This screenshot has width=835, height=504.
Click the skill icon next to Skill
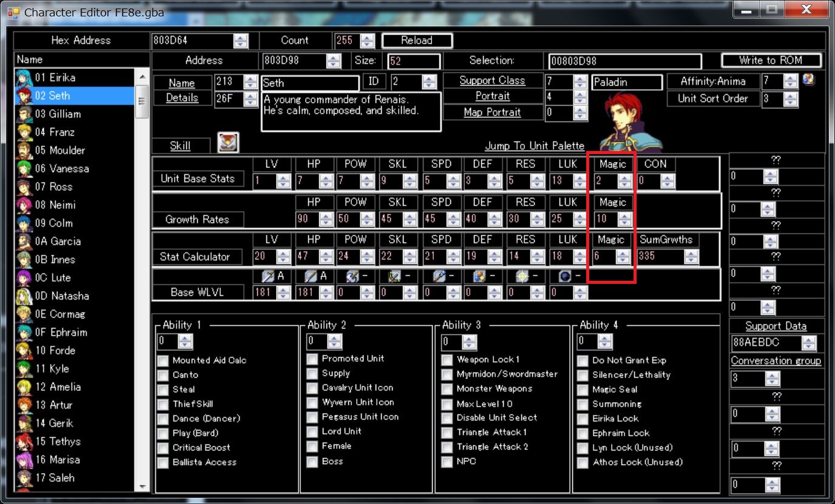[x=228, y=143]
